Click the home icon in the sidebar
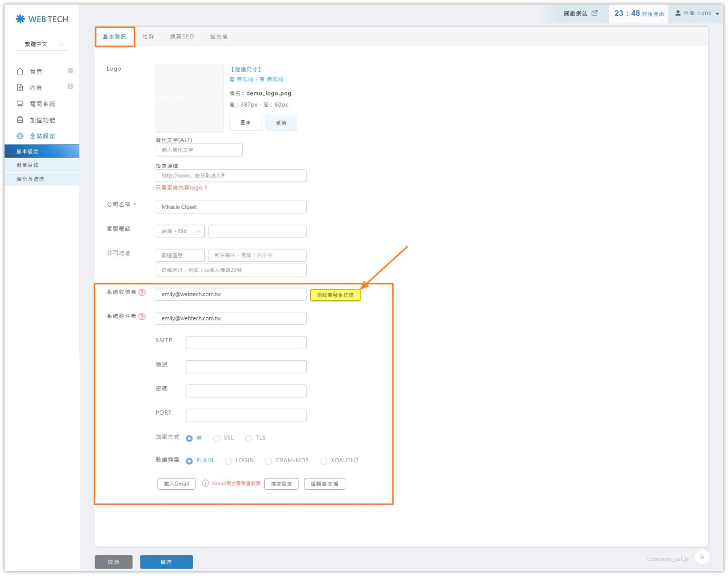Viewport: 728px width, 576px height. click(x=20, y=72)
